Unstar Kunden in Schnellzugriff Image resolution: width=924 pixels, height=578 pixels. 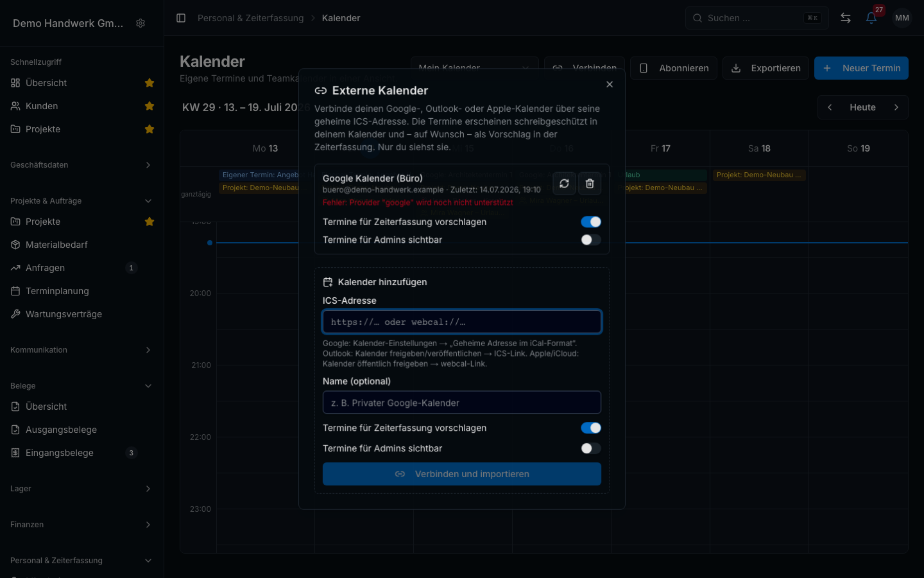pos(150,106)
